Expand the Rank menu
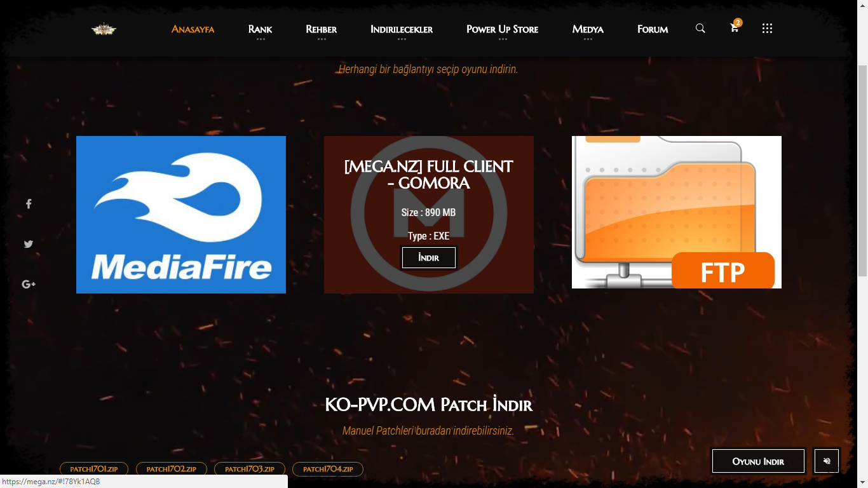 260,29
